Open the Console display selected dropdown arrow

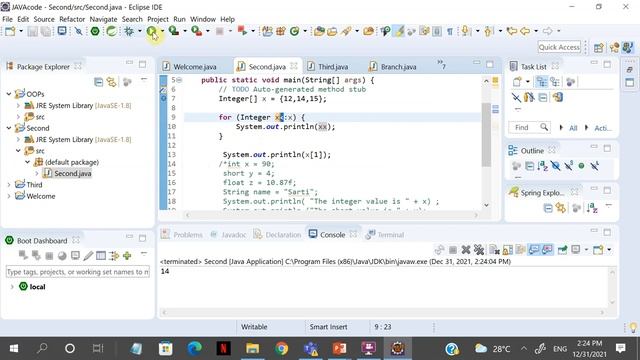click(x=587, y=249)
